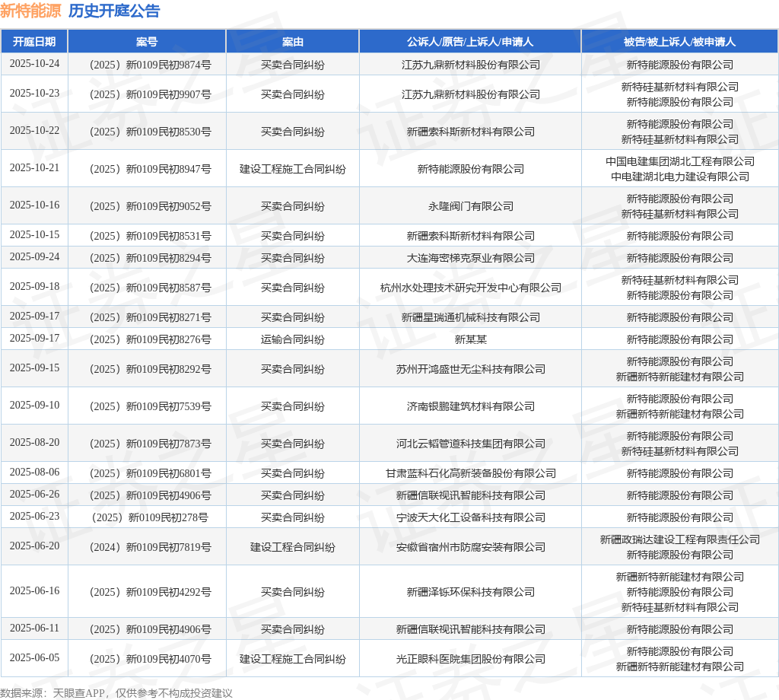This screenshot has height=700, width=779.
Task: Select date cell 2025-06-16
Action: click(x=34, y=590)
